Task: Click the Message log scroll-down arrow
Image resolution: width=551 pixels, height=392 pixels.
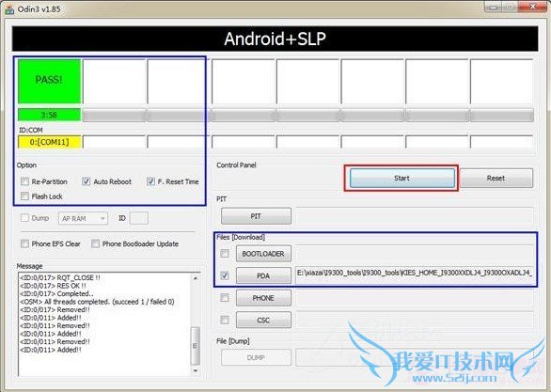Action: coord(196,370)
